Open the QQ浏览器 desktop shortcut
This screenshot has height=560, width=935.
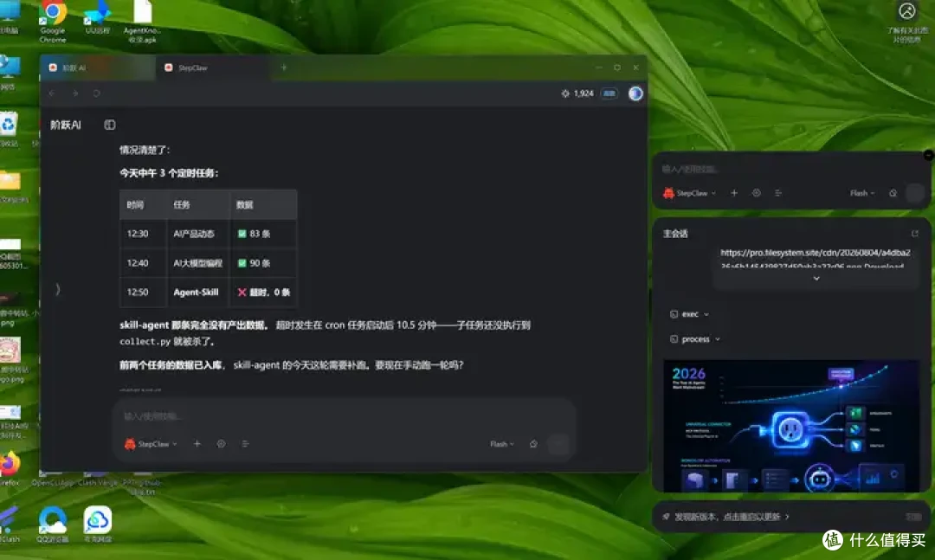coord(53,525)
